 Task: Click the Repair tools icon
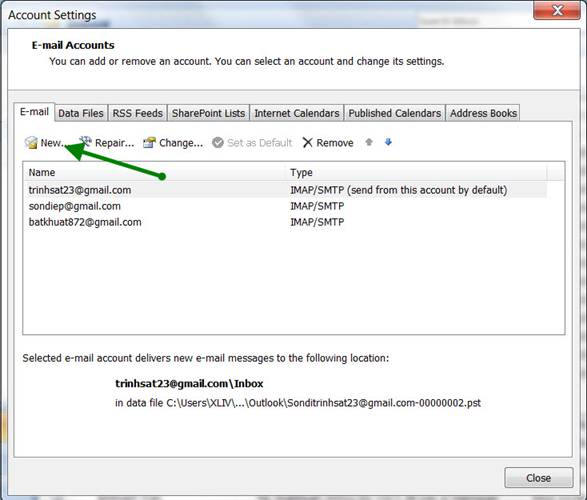86,142
